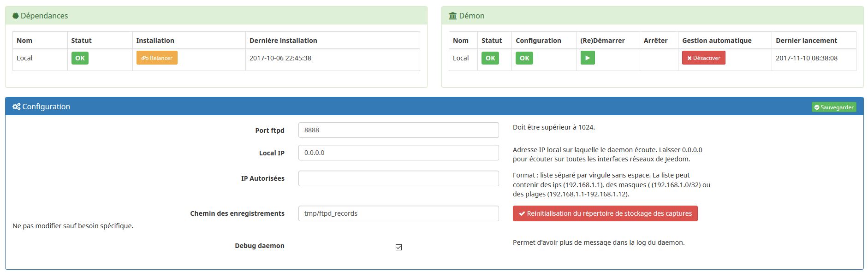Toggle the Debug daemon checkbox
This screenshot has height=272, width=868.
[398, 248]
